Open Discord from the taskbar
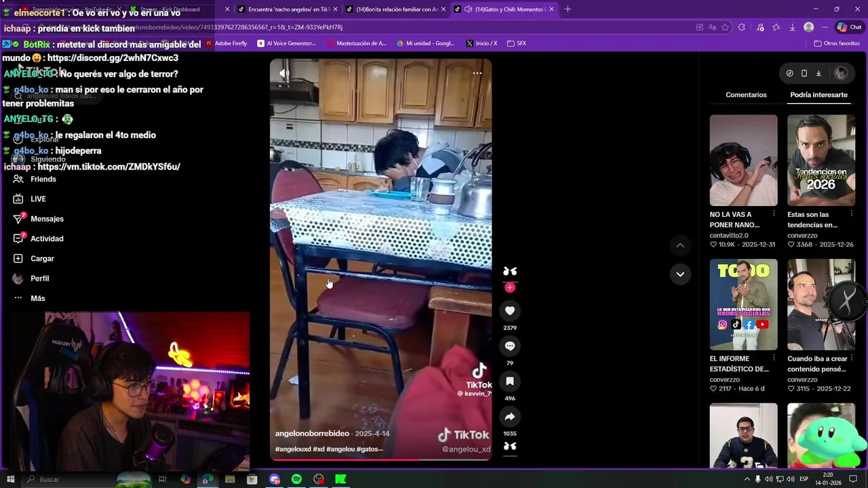This screenshot has width=868, height=488. pyautogui.click(x=274, y=479)
